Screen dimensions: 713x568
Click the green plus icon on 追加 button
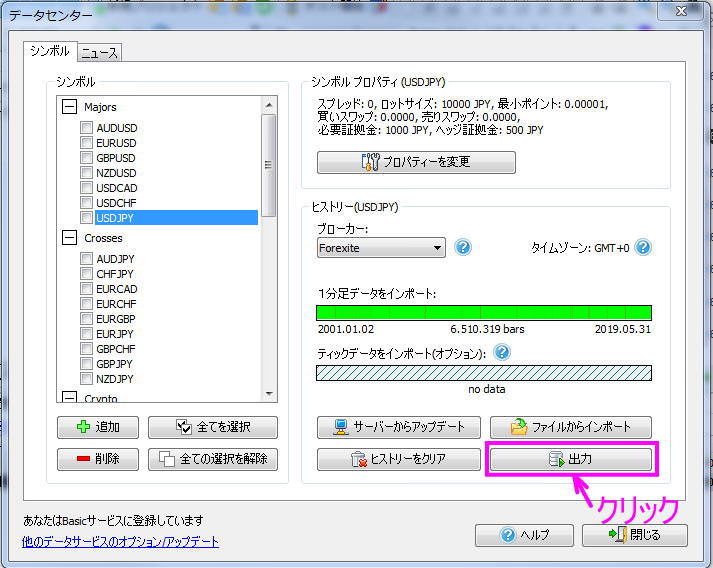pos(84,427)
